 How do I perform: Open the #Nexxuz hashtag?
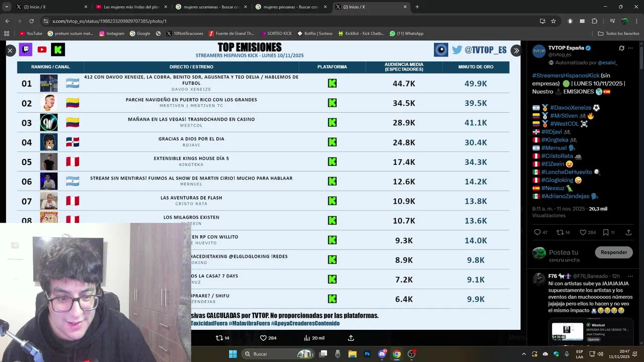[552, 188]
